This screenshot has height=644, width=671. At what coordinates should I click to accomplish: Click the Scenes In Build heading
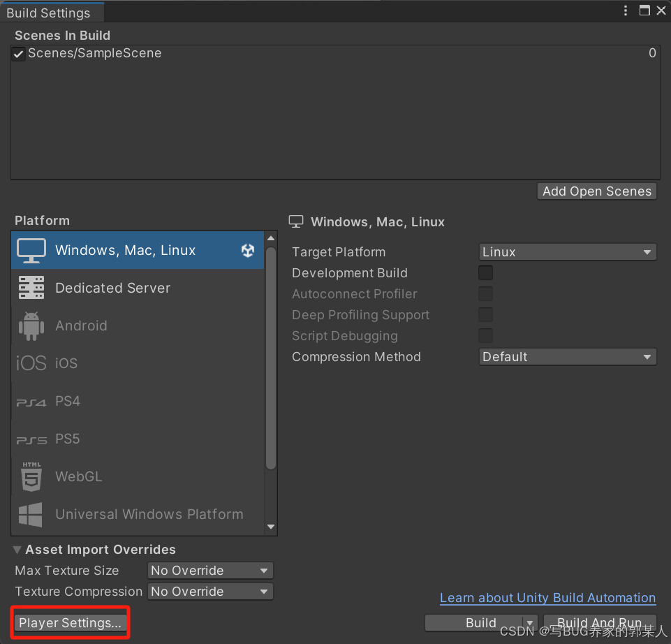tap(62, 35)
